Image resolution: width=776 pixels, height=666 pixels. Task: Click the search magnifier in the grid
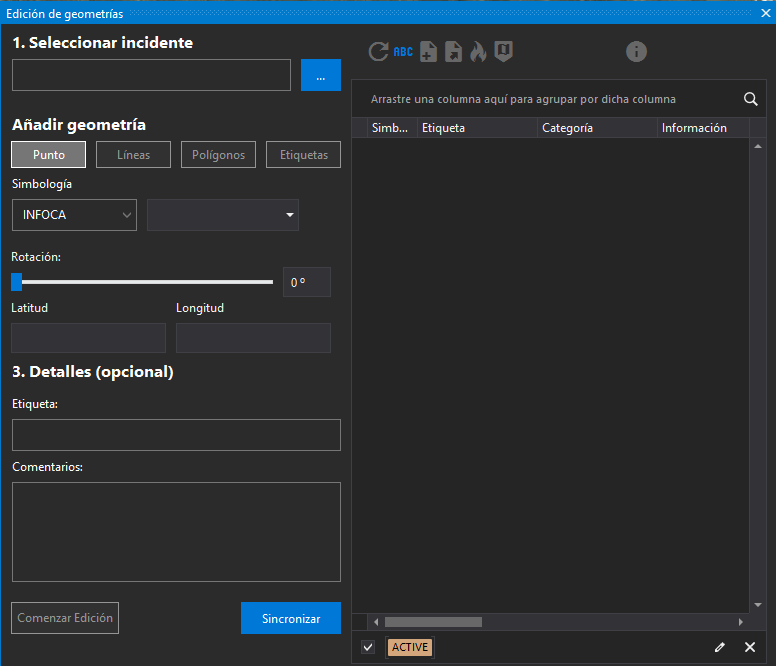[750, 99]
